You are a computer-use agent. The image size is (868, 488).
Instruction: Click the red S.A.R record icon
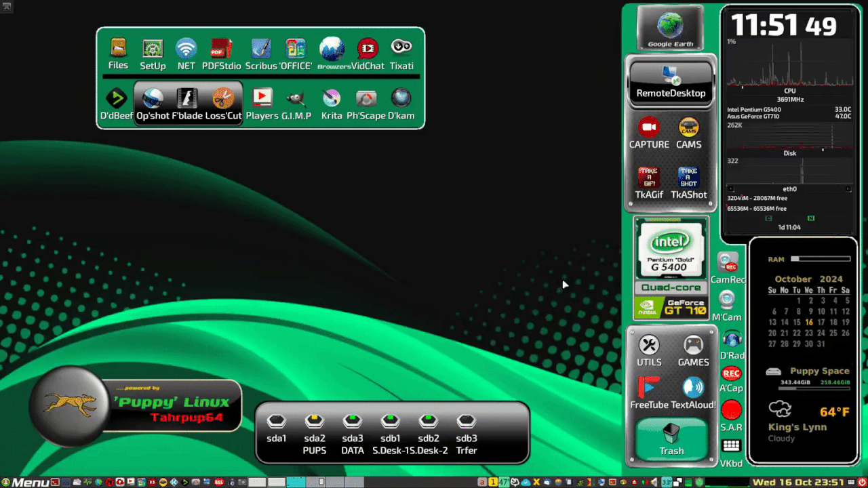click(731, 410)
